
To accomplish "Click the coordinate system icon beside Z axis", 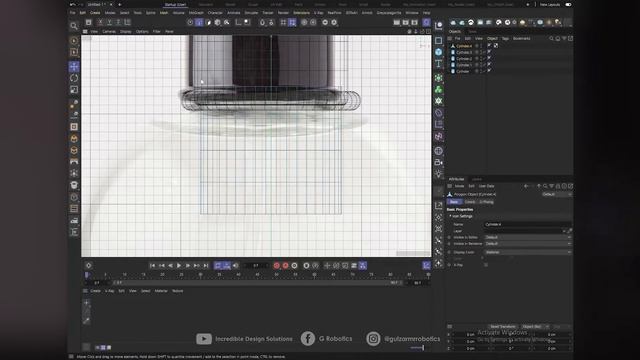I will 127,22.
